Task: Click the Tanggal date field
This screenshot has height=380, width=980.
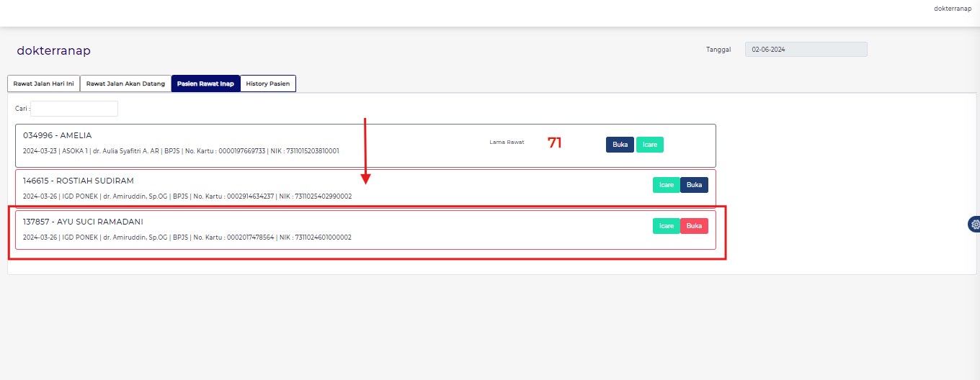Action: point(806,50)
